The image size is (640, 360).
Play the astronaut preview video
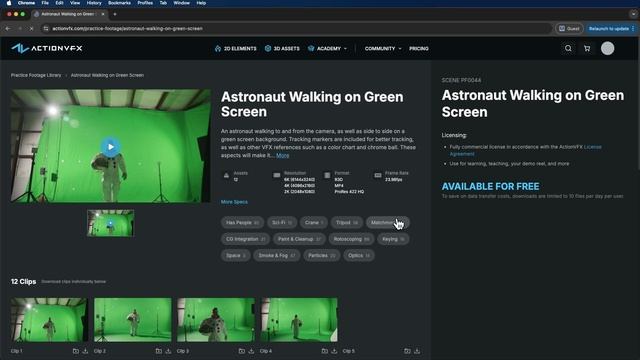111,147
